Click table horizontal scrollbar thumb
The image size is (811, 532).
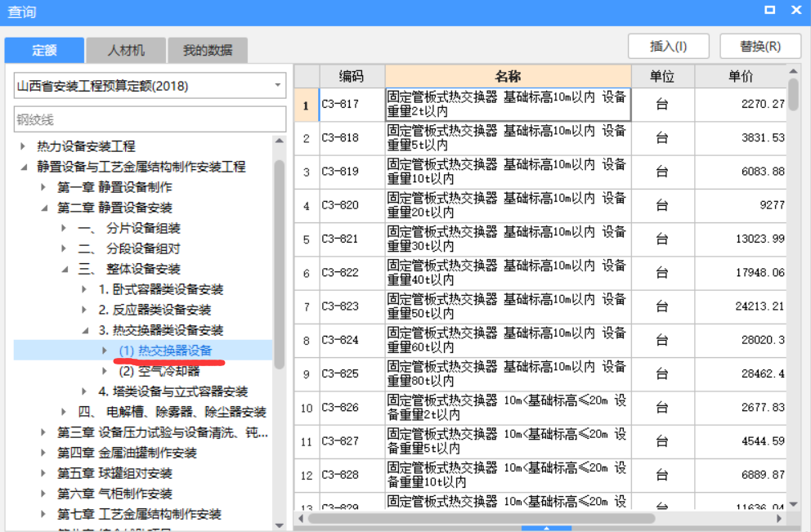tap(482, 518)
